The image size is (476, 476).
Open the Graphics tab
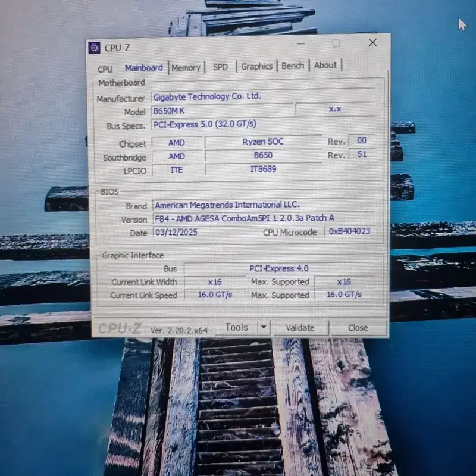pyautogui.click(x=257, y=66)
